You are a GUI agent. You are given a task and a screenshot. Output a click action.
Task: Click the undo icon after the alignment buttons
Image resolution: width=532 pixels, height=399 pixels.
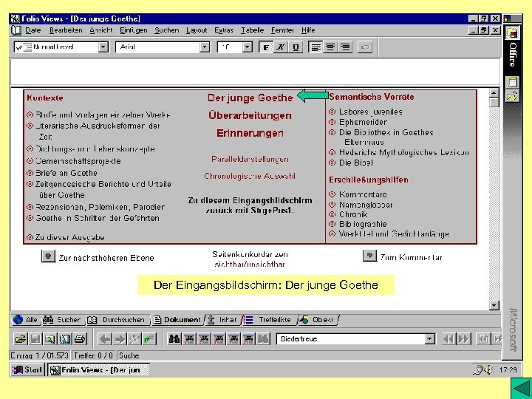click(365, 47)
